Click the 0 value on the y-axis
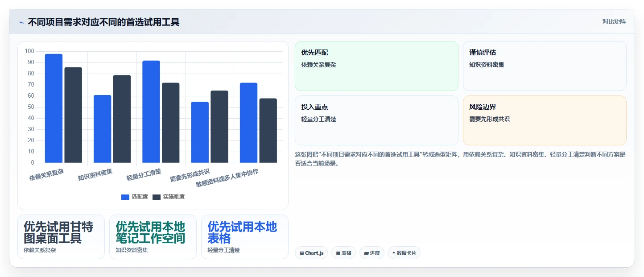This screenshot has width=644, height=277. 33,163
